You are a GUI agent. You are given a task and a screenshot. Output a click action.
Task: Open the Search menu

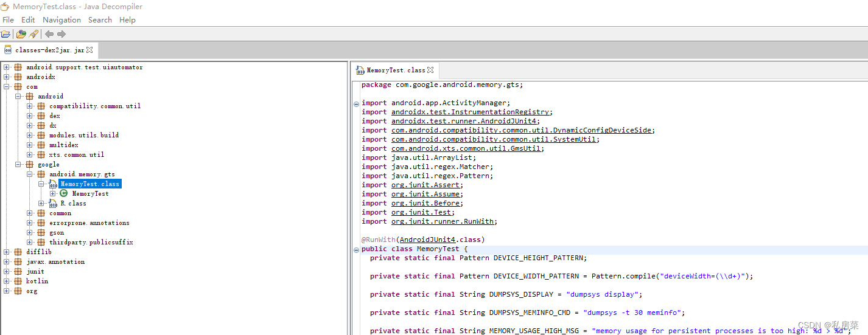point(100,19)
